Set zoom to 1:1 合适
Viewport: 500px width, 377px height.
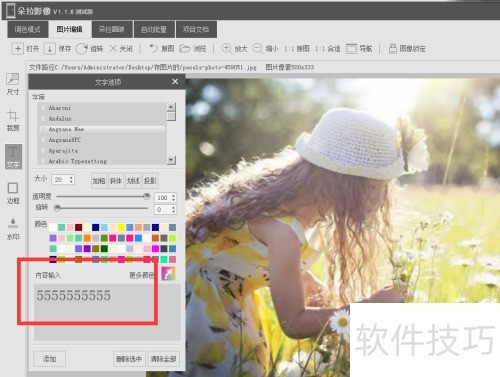[x=327, y=49]
